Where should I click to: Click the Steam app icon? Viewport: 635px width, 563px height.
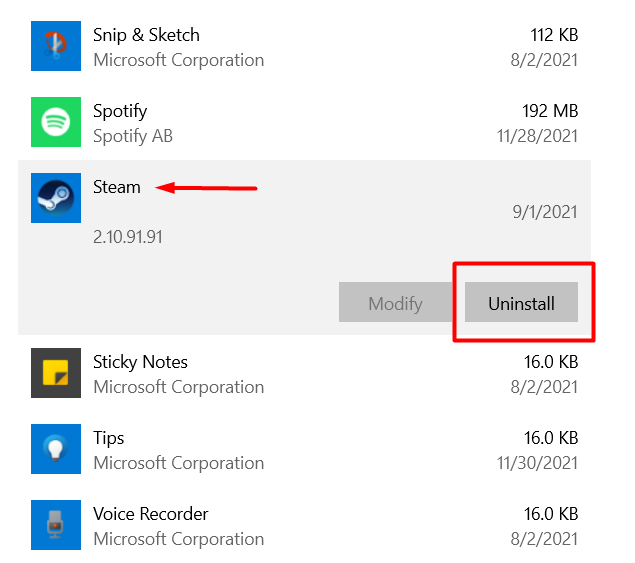[x=56, y=198]
